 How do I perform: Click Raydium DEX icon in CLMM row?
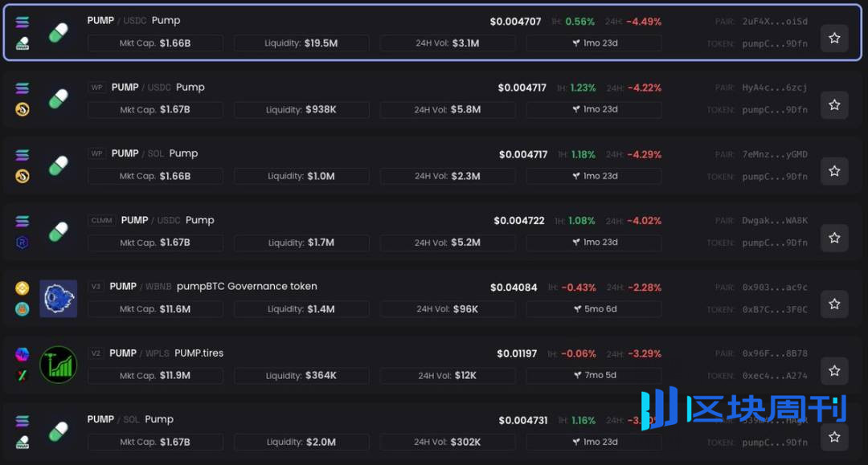(x=23, y=243)
